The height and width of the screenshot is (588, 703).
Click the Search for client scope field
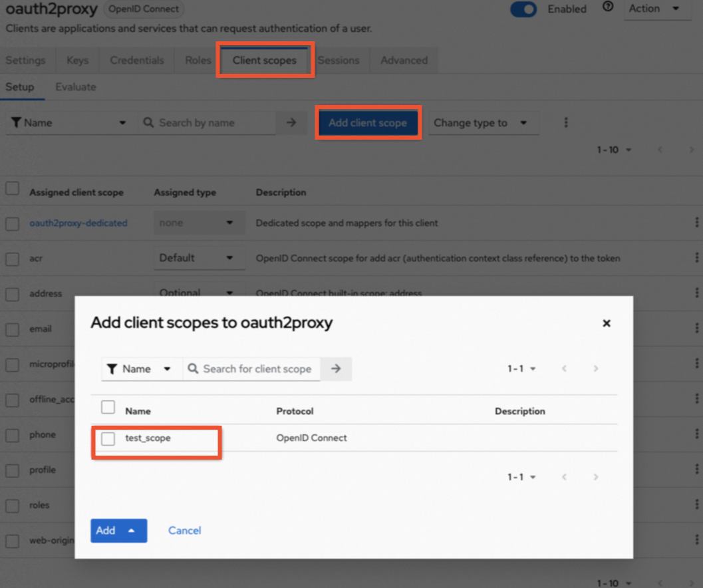tap(251, 368)
